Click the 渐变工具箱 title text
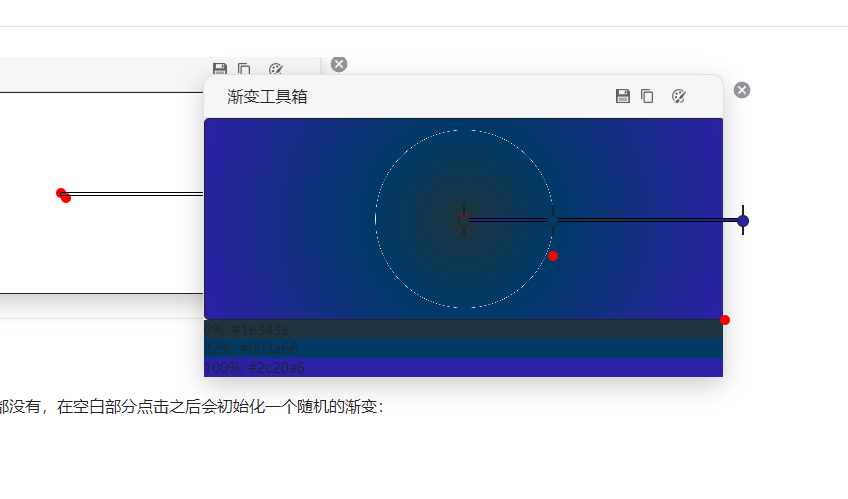This screenshot has width=848, height=499. 267,96
